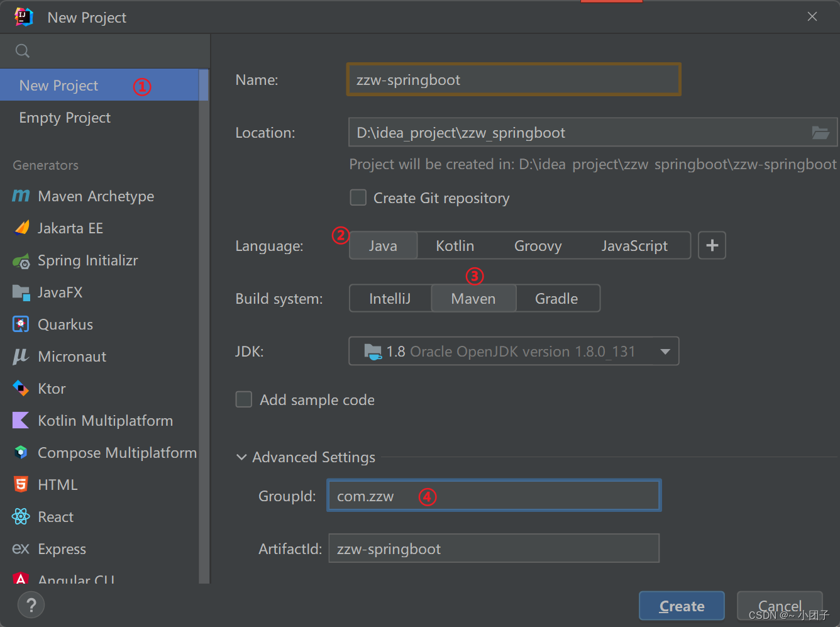Select Java as the language
Image resolution: width=840 pixels, height=627 pixels.
click(383, 246)
